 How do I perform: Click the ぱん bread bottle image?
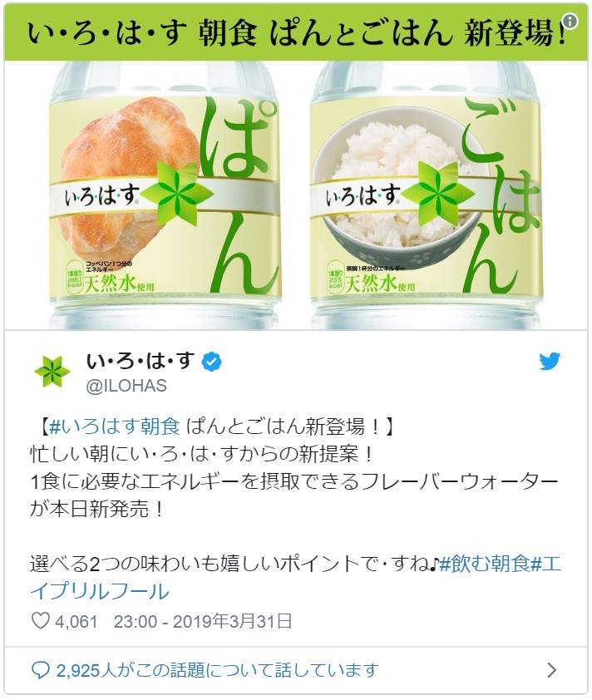[165, 195]
